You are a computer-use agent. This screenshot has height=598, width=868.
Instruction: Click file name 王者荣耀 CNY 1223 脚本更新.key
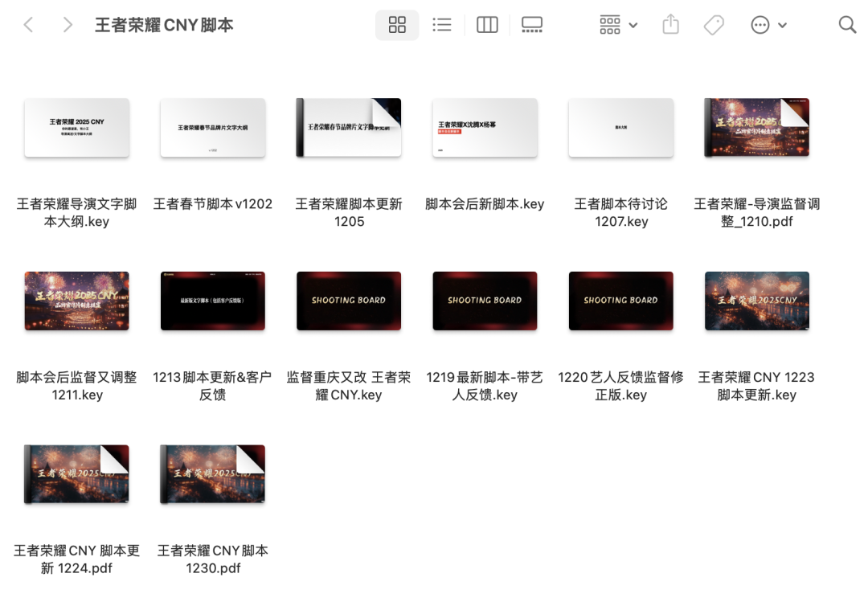[757, 386]
